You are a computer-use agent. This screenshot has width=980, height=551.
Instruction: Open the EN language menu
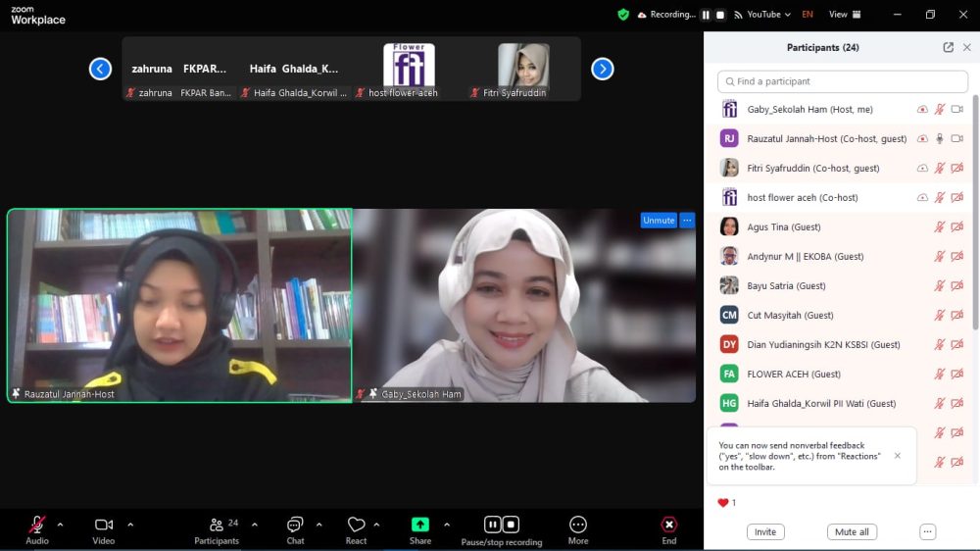pyautogui.click(x=808, y=15)
